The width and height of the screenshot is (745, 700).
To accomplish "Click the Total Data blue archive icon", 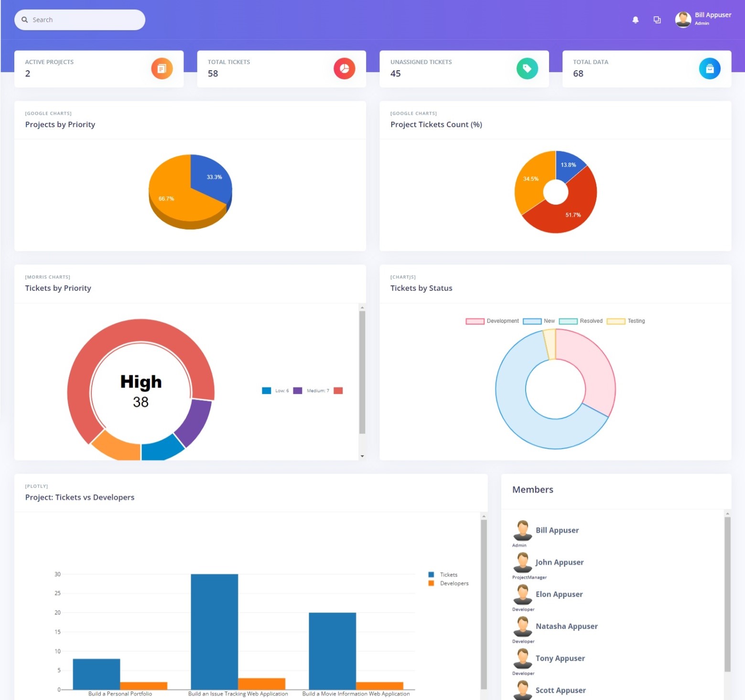I will click(x=709, y=69).
